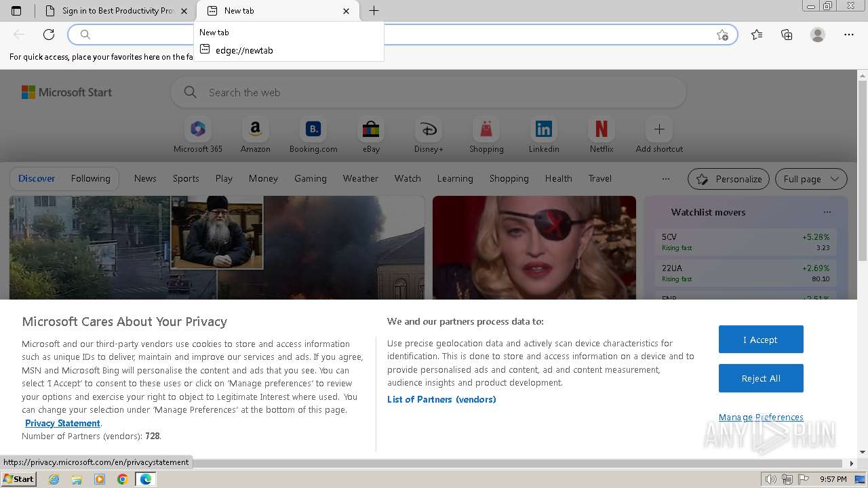The image size is (868, 488).
Task: Open the LinkedIn shortcut
Action: (x=544, y=136)
